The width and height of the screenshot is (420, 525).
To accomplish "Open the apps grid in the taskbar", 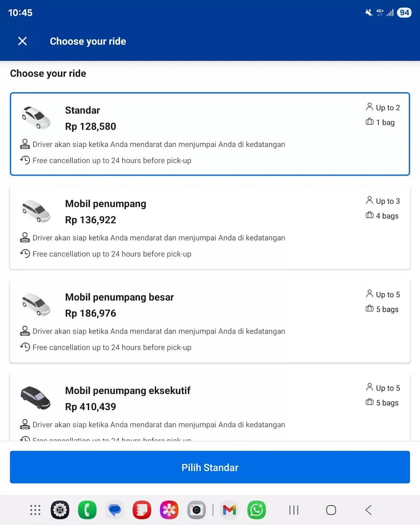I will (35, 510).
